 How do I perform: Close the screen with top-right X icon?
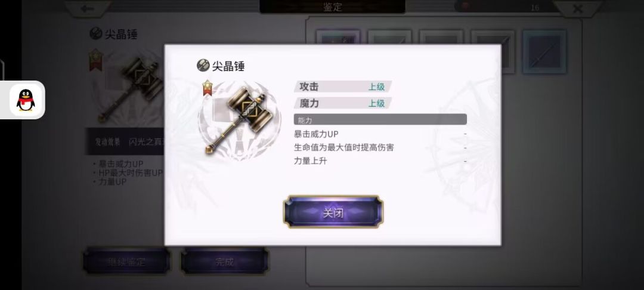click(x=577, y=8)
